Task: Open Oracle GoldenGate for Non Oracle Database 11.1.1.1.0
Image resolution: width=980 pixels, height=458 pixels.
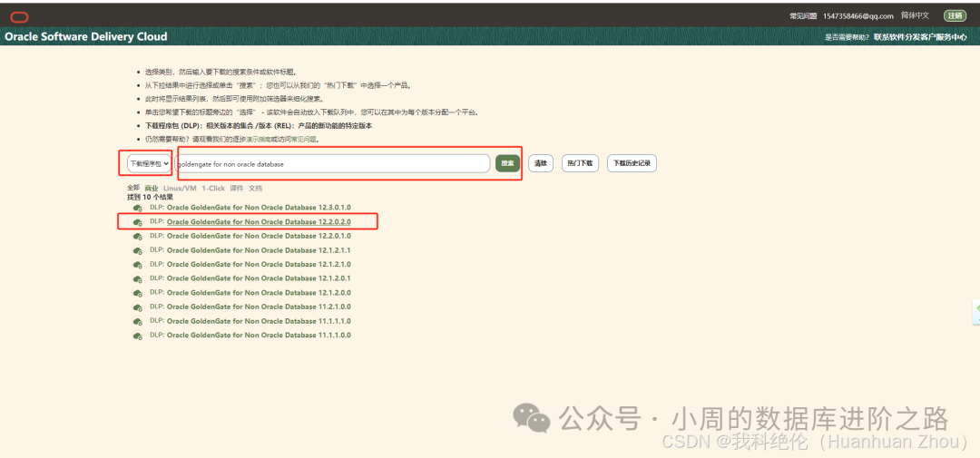Action: pyautogui.click(x=259, y=321)
